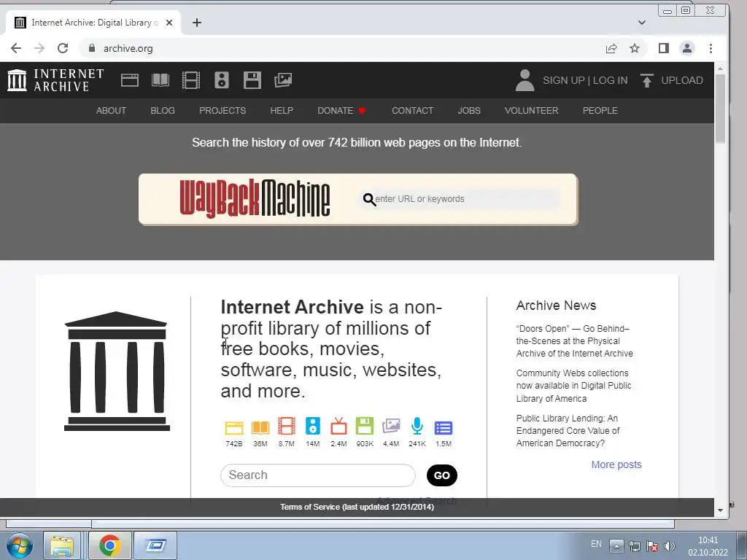This screenshot has height=560, width=747.
Task: Open the tab search chevron dropdown
Action: (x=642, y=23)
